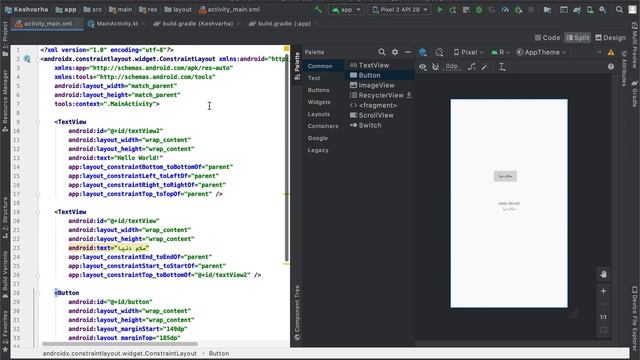Select Google palette category
Screen dimensions: 640x360
click(318, 138)
